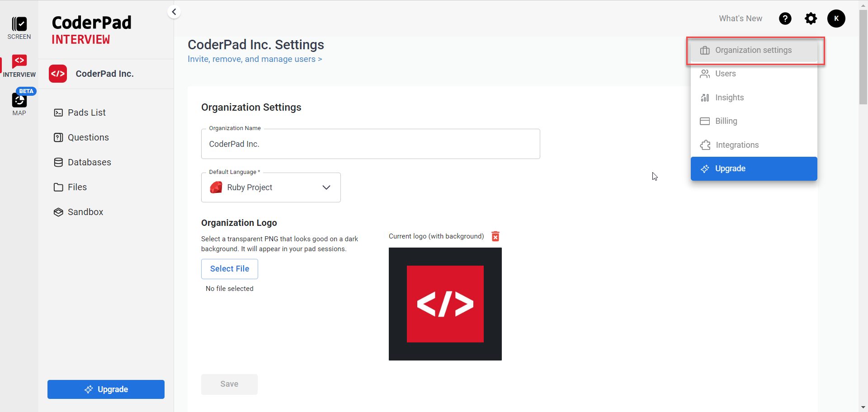The height and width of the screenshot is (412, 868).
Task: Click the K user avatar
Action: [x=836, y=19]
